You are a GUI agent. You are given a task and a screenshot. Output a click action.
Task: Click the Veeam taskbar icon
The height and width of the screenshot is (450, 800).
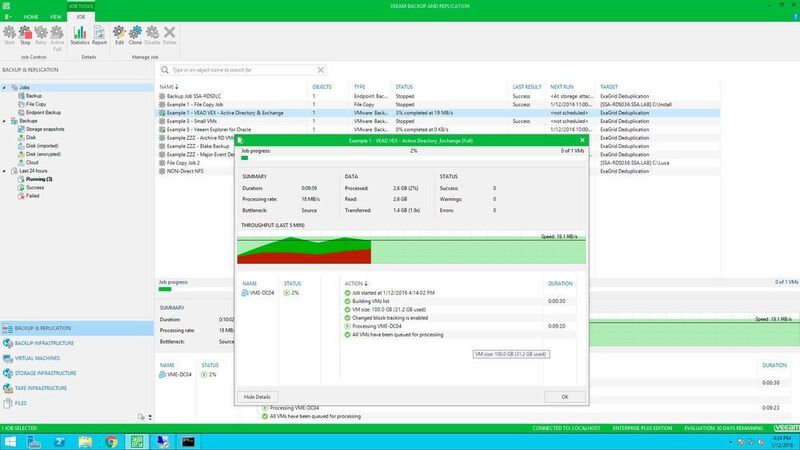[136, 441]
